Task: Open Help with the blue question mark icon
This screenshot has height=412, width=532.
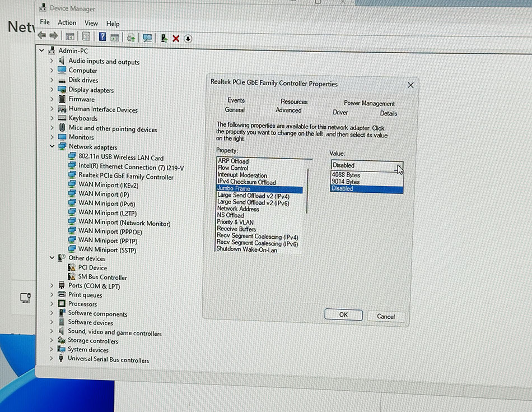Action: click(102, 36)
